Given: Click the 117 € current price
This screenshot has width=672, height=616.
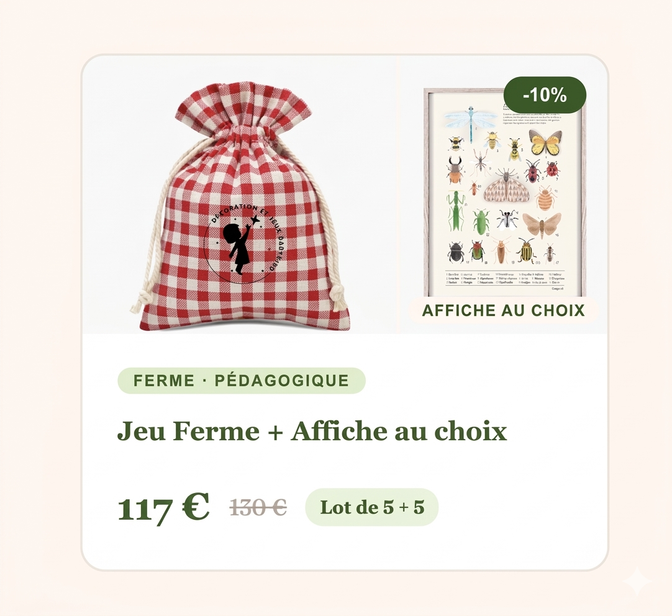Looking at the screenshot, I should (163, 508).
